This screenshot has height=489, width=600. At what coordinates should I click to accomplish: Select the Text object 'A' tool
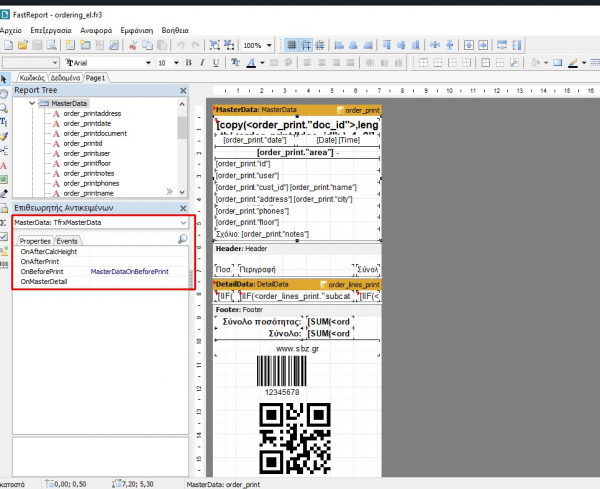pyautogui.click(x=5, y=164)
